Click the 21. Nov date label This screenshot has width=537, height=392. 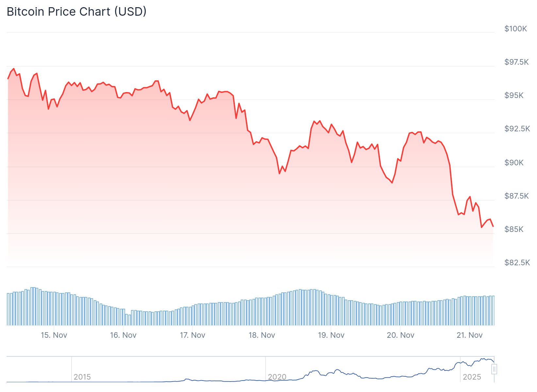(x=469, y=335)
